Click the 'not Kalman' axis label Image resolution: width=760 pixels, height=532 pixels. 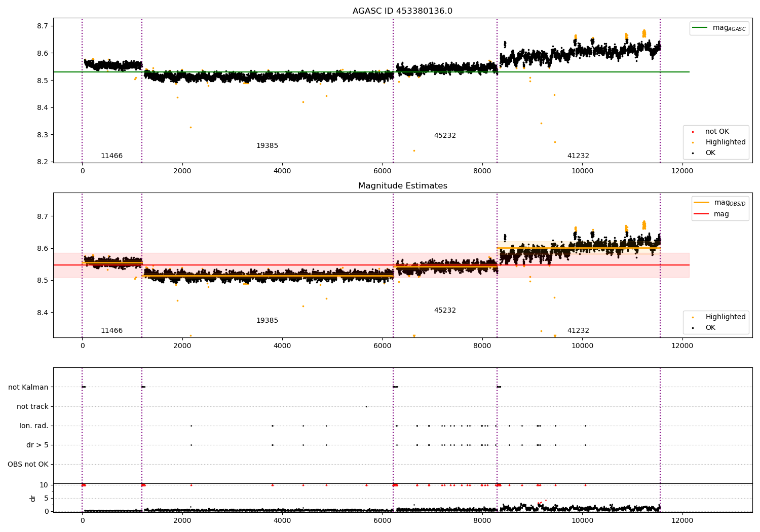(x=28, y=387)
